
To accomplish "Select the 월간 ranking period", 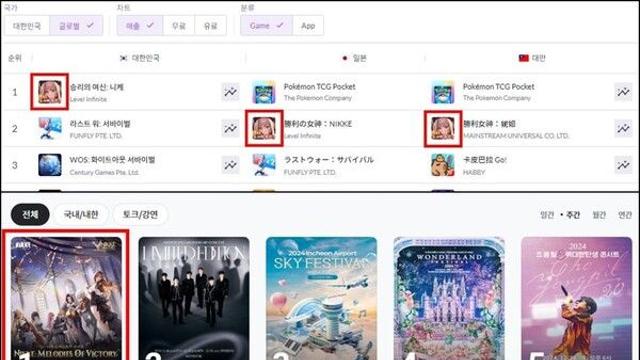I will (x=599, y=215).
